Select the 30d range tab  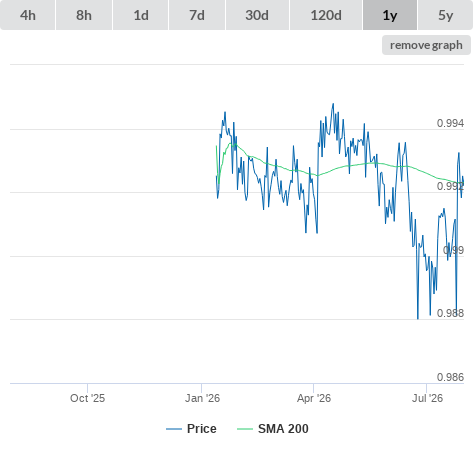point(257,15)
